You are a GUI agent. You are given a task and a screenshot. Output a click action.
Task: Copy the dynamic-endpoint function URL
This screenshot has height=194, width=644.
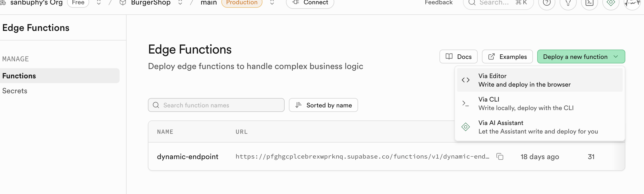(500, 157)
